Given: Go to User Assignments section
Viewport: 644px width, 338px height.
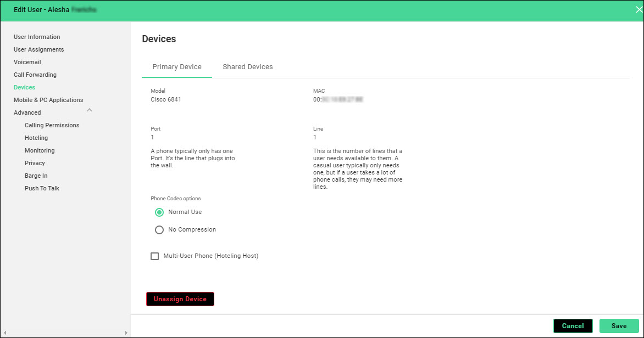Looking at the screenshot, I should click(x=38, y=49).
